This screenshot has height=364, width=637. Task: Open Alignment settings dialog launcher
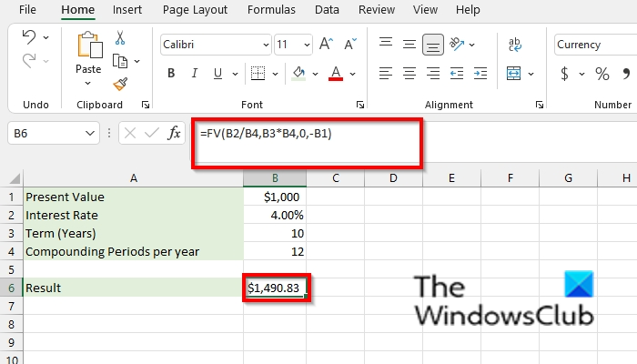point(539,105)
